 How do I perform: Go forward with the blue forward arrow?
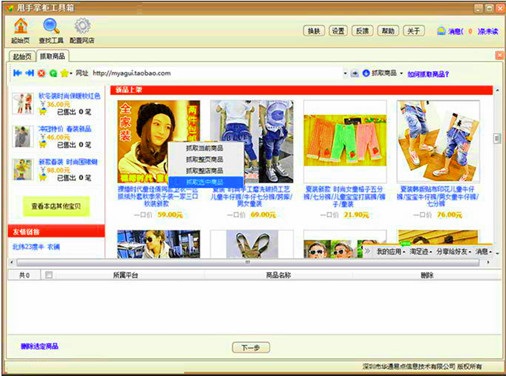pyautogui.click(x=30, y=73)
